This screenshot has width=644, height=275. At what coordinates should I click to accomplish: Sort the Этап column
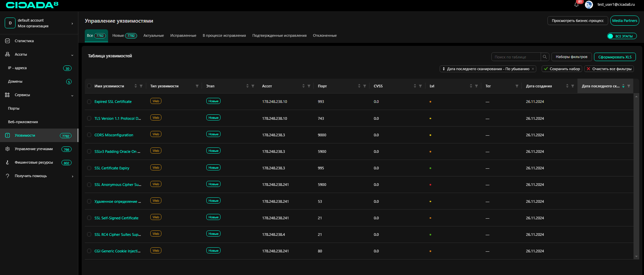pyautogui.click(x=248, y=86)
